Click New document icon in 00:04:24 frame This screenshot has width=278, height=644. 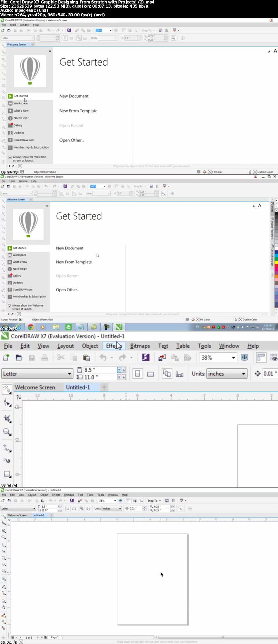point(6,357)
